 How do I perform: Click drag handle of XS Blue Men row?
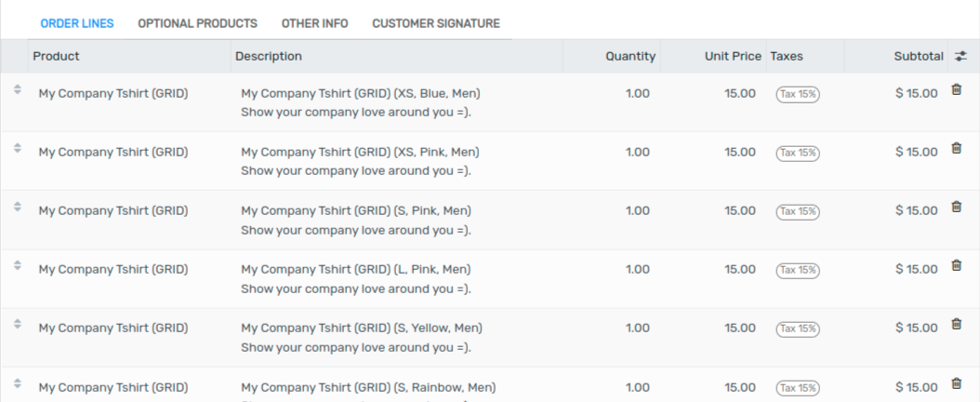16,90
